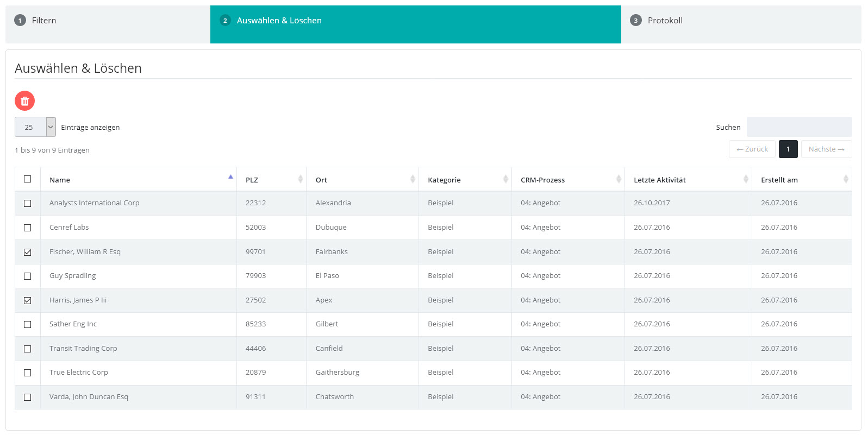
Task: Sort by Erstellt am sort icon
Action: 846,179
